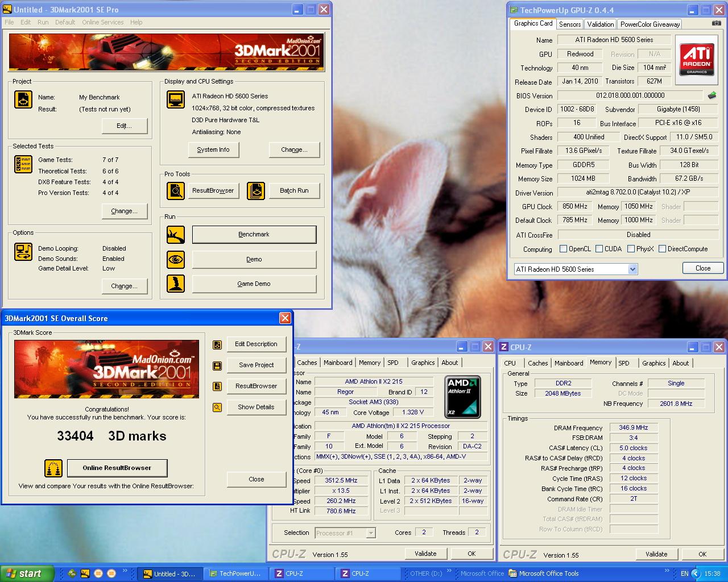Viewport: 728px width, 582px height.
Task: Click the Close button in GPU-Z
Action: point(703,268)
